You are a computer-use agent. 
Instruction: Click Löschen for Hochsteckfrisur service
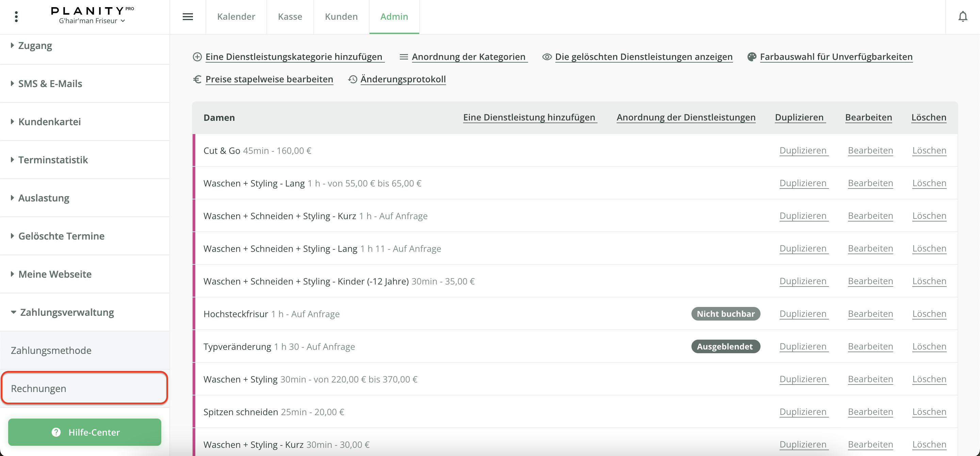(929, 314)
